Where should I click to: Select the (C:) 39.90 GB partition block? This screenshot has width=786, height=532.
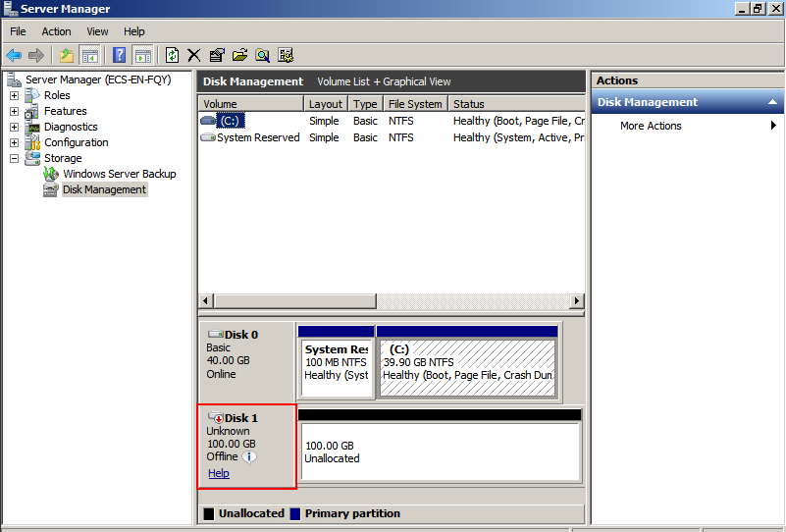pos(467,362)
